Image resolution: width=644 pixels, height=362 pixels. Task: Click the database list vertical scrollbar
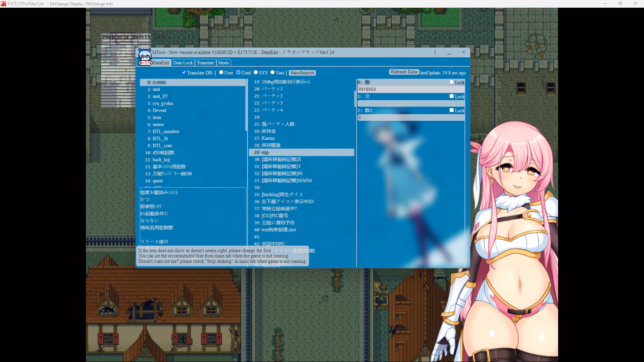click(x=246, y=105)
